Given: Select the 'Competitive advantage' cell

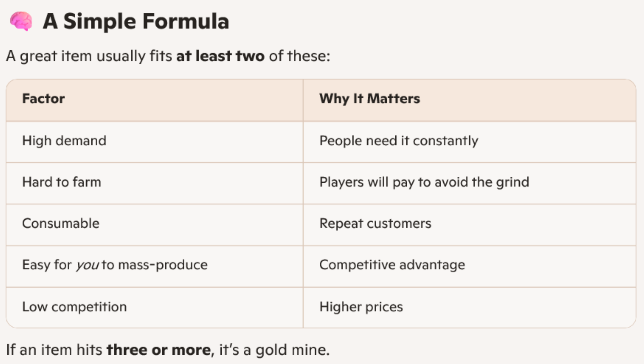Looking at the screenshot, I should pyautogui.click(x=392, y=265).
